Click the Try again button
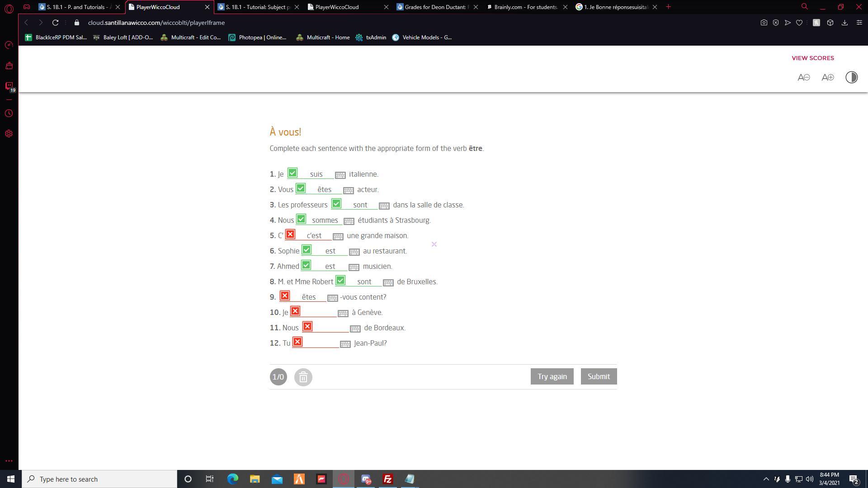Viewport: 868px width, 488px height. [x=552, y=376]
